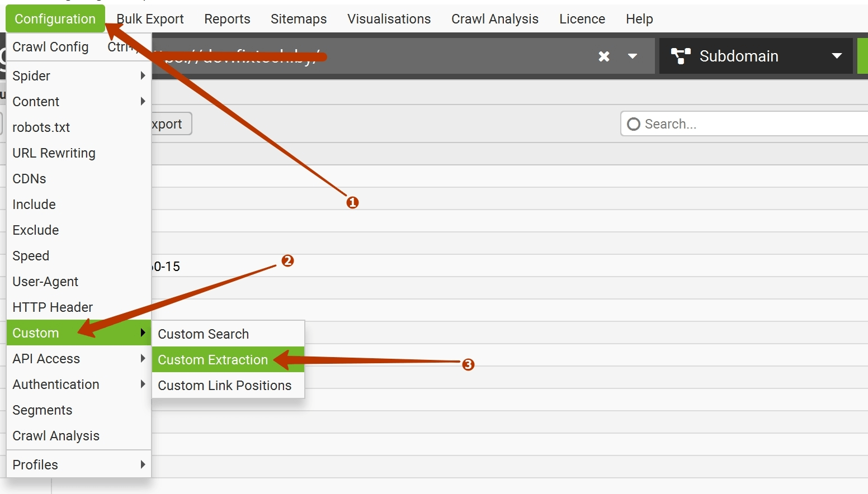
Task: Expand the Subdomain mode dropdown
Action: (837, 56)
